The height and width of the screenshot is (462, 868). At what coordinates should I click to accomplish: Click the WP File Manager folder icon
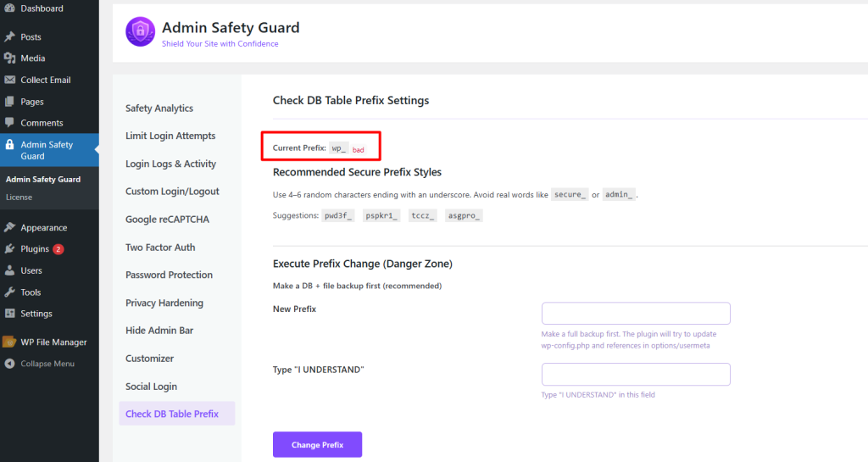[x=9, y=342]
